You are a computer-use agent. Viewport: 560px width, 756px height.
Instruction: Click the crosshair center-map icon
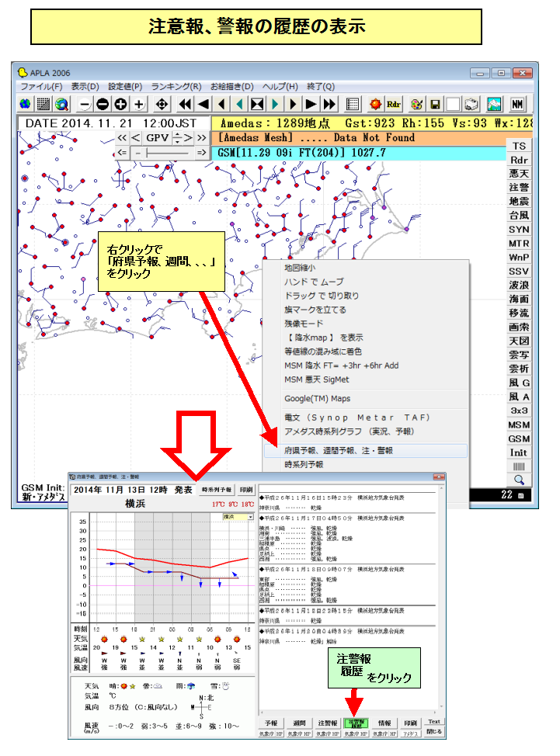pos(162,104)
